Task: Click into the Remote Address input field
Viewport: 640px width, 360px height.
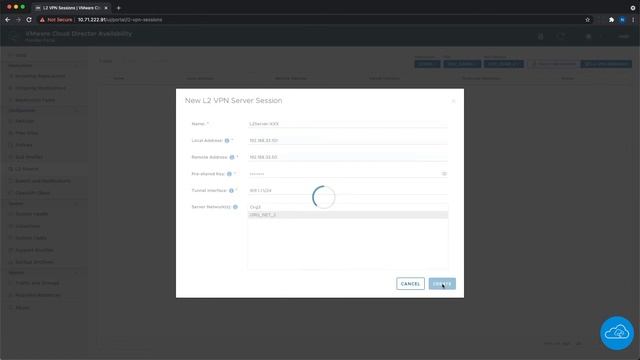Action: click(348, 157)
